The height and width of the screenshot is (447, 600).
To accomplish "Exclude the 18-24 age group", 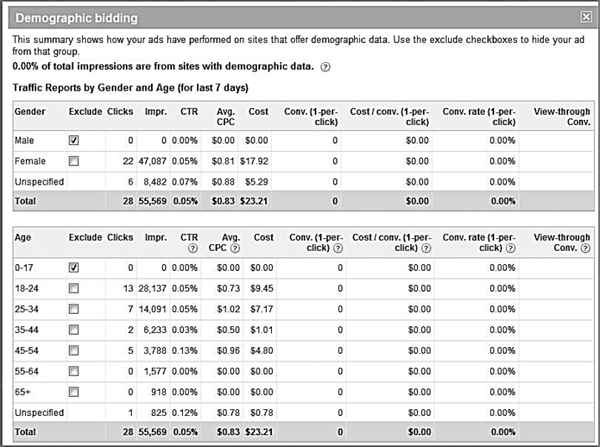I will (x=74, y=288).
